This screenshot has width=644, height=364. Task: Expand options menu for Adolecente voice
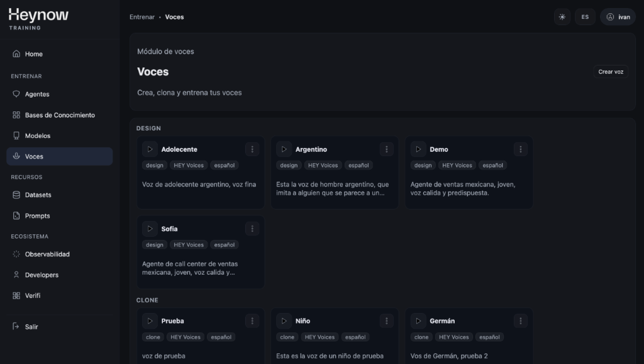pyautogui.click(x=252, y=149)
